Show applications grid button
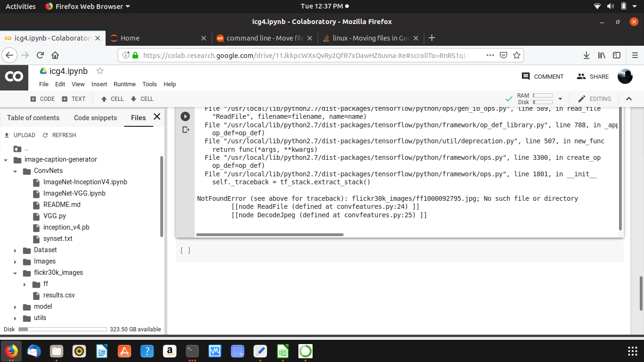 point(633,351)
